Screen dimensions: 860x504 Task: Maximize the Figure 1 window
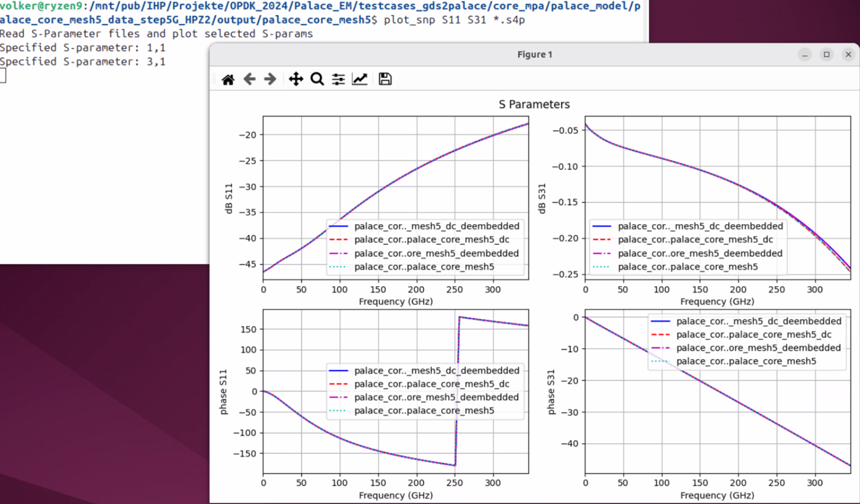pyautogui.click(x=826, y=55)
